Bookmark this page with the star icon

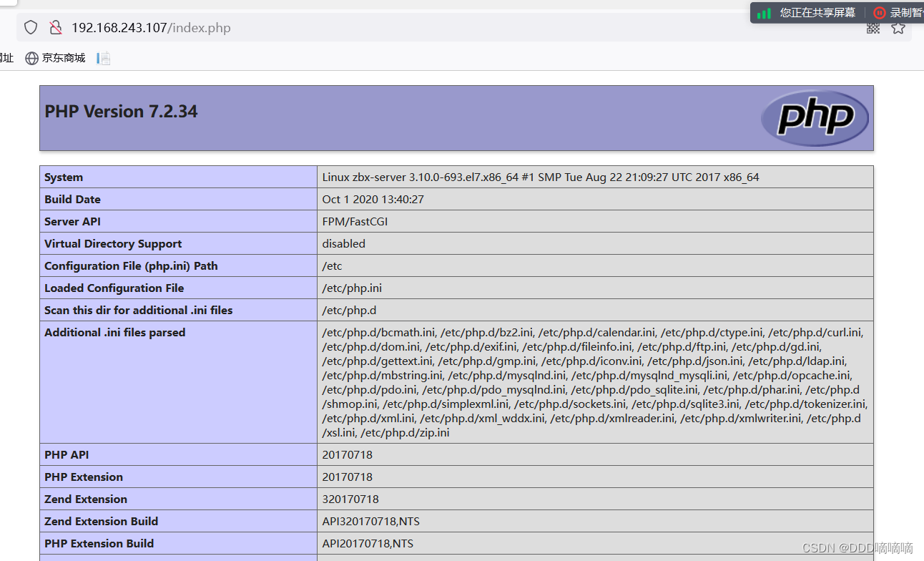tap(898, 28)
